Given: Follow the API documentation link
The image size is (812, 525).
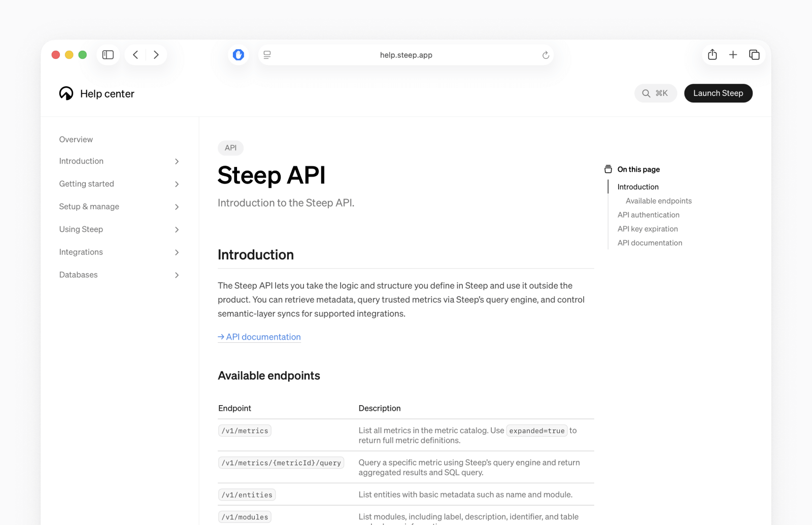Looking at the screenshot, I should coord(259,337).
